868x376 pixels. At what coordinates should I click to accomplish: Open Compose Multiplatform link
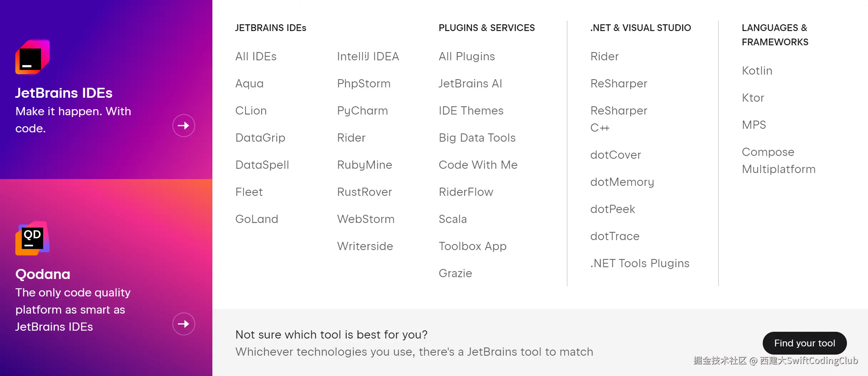[778, 161]
